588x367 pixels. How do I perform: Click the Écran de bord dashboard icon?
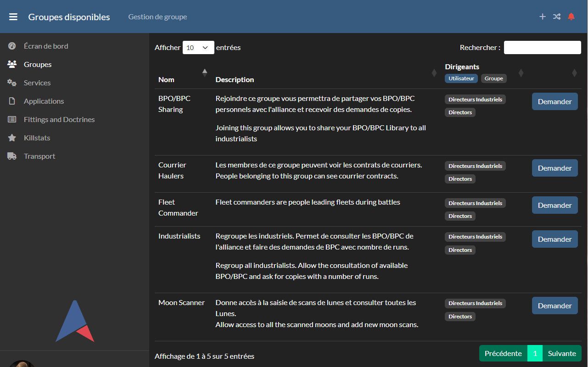pos(12,46)
